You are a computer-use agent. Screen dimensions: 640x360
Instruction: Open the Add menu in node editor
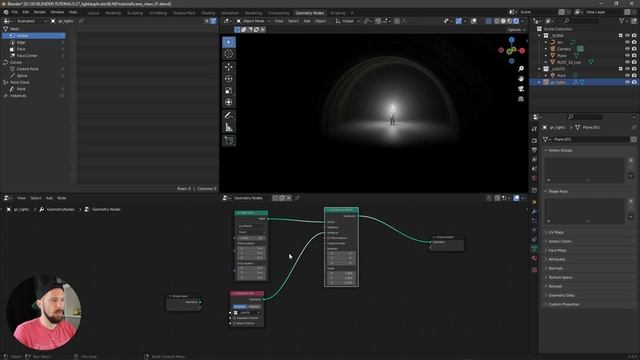coord(49,198)
